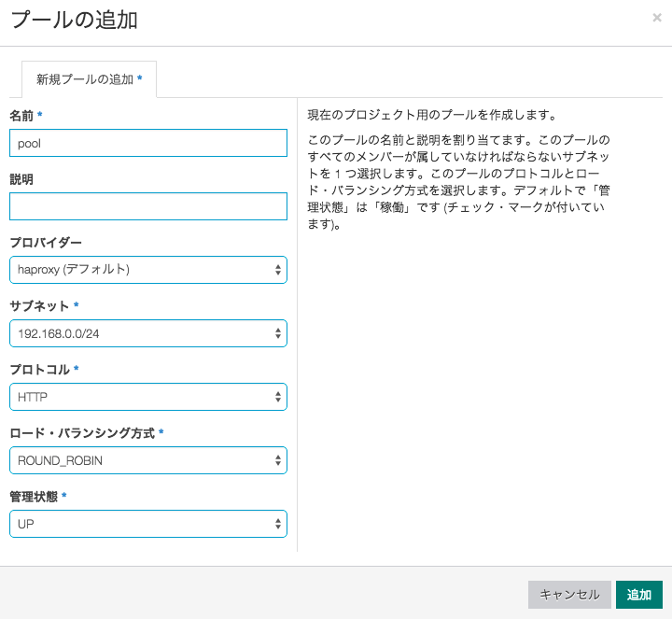
Task: Select the 新規プールの追加 tab
Action: pyautogui.click(x=89, y=79)
